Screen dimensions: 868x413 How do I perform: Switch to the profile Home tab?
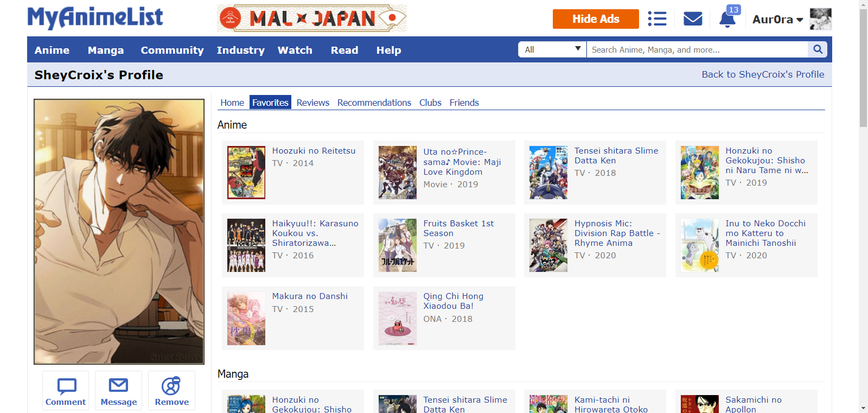click(232, 103)
